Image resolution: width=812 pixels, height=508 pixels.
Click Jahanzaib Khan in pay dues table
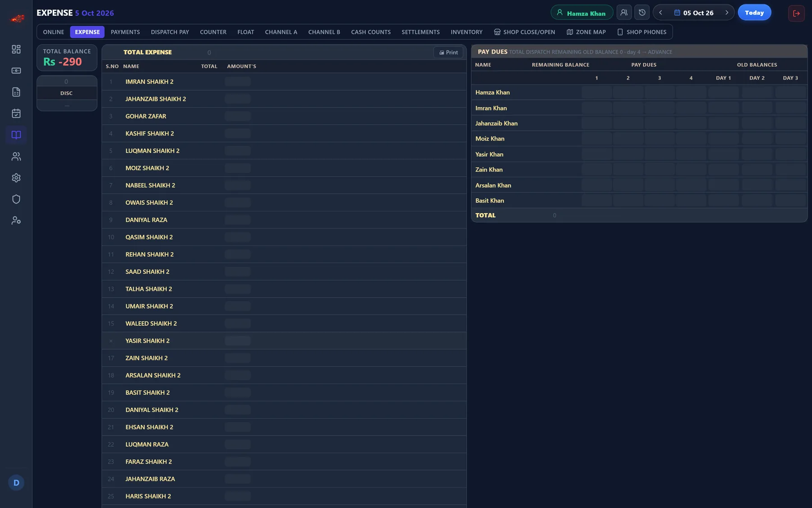pyautogui.click(x=496, y=123)
